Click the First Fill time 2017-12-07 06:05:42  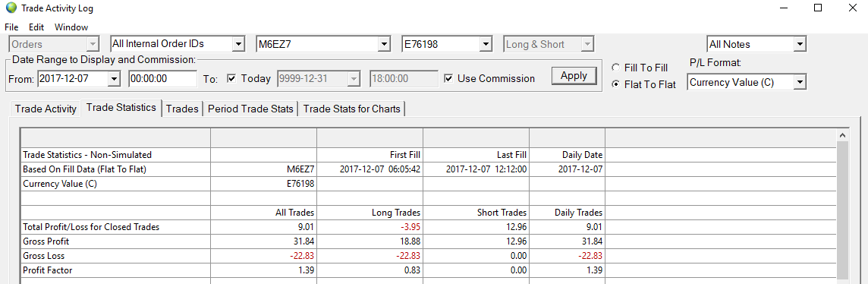(x=380, y=169)
